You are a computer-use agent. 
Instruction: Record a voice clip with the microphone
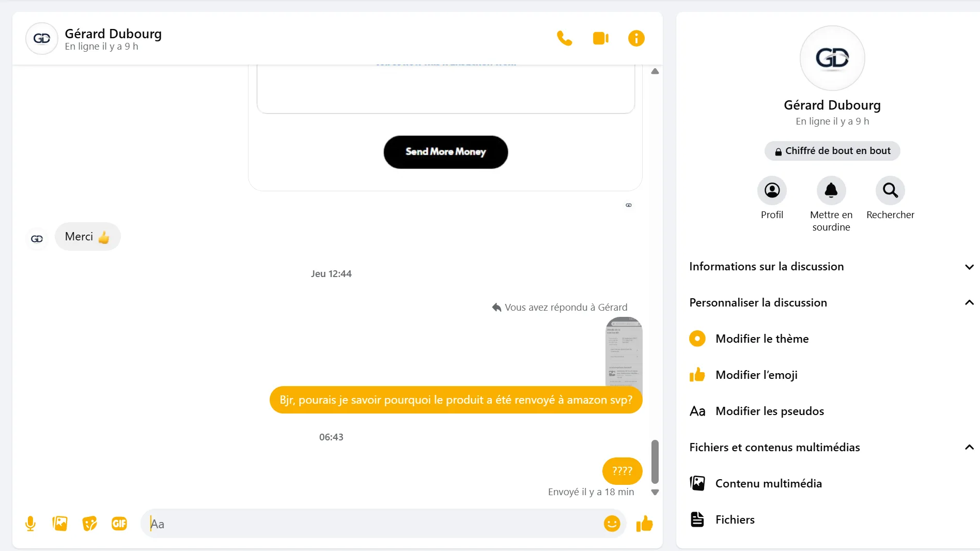click(30, 524)
